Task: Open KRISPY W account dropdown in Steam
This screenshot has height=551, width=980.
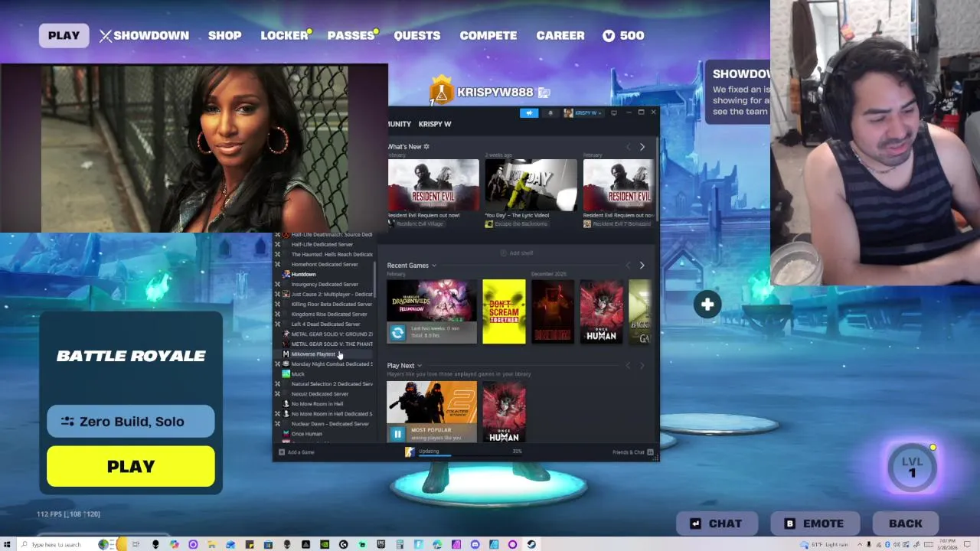Action: 583,113
